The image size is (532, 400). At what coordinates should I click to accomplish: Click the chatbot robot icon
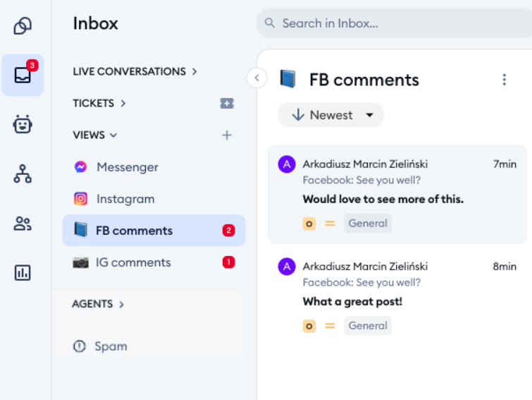[23, 125]
